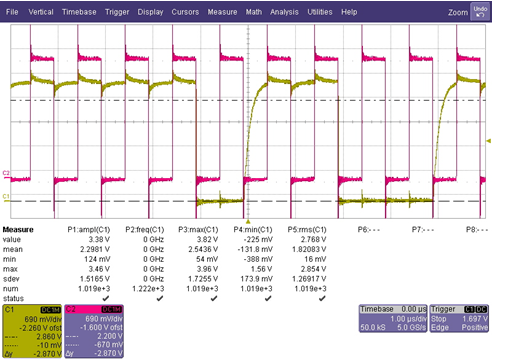Select the empty P6 measurement slot
The width and height of the screenshot is (506, 360).
pyautogui.click(x=369, y=230)
